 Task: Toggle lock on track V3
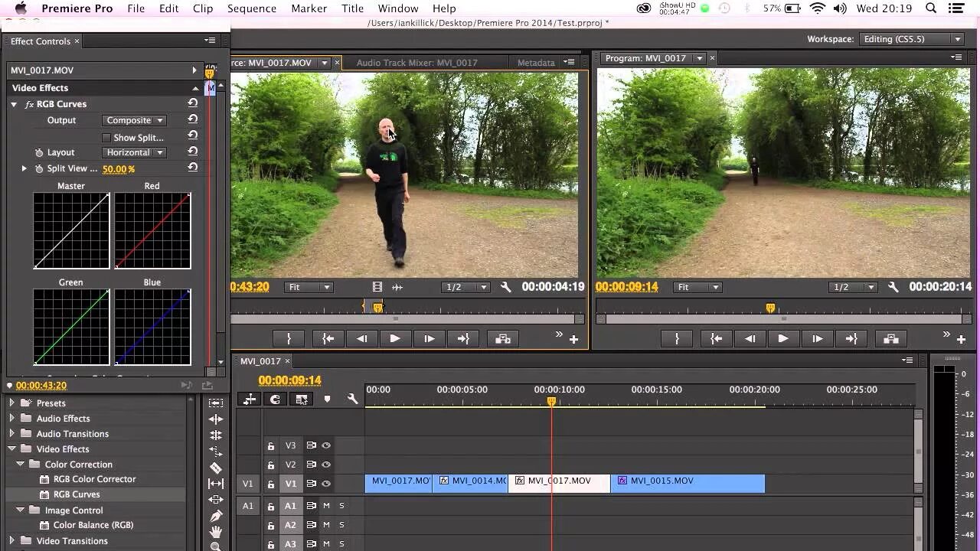coord(270,445)
